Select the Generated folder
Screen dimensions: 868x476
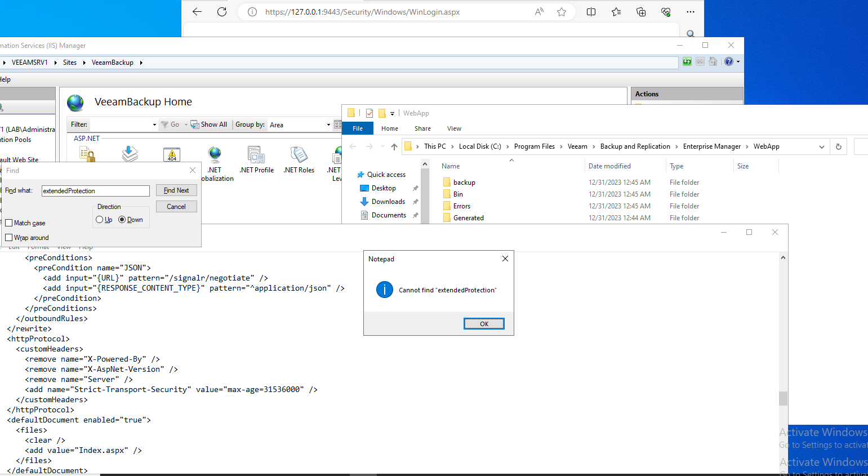click(469, 218)
